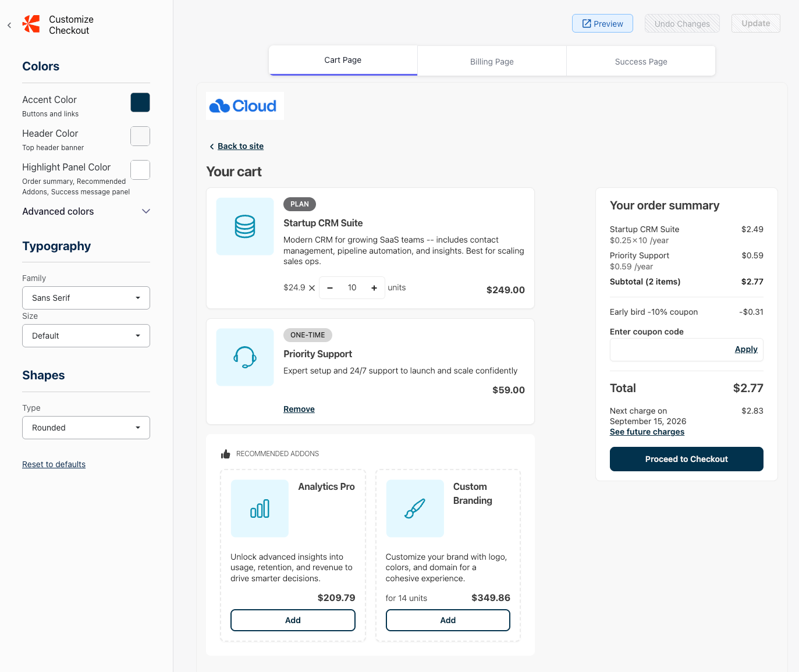This screenshot has width=799, height=672.
Task: Click the Analytics Pro bar chart icon
Action: point(260,509)
